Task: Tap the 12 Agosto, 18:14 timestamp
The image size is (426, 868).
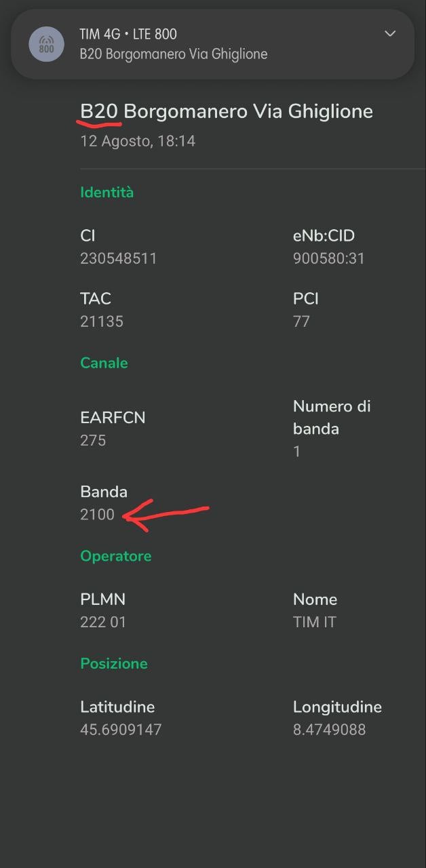Action: (x=138, y=141)
